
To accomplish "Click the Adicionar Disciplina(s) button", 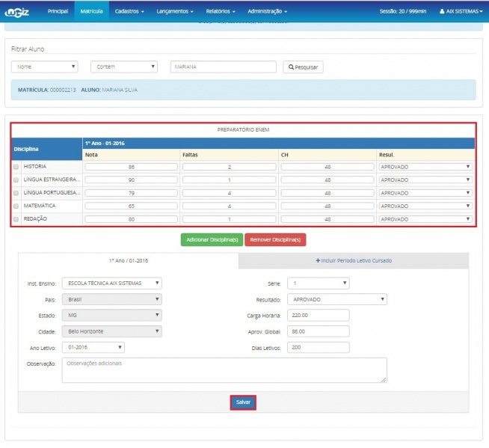I will pyautogui.click(x=212, y=239).
